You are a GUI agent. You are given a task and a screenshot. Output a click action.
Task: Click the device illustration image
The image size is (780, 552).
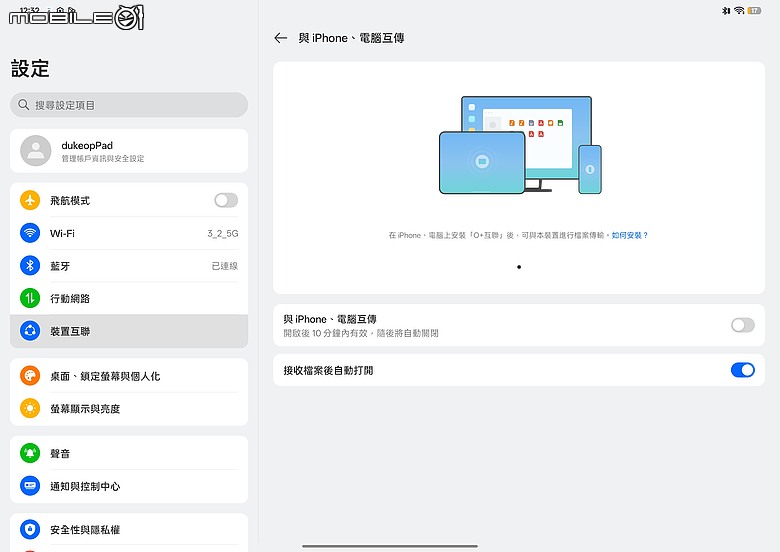(520, 145)
